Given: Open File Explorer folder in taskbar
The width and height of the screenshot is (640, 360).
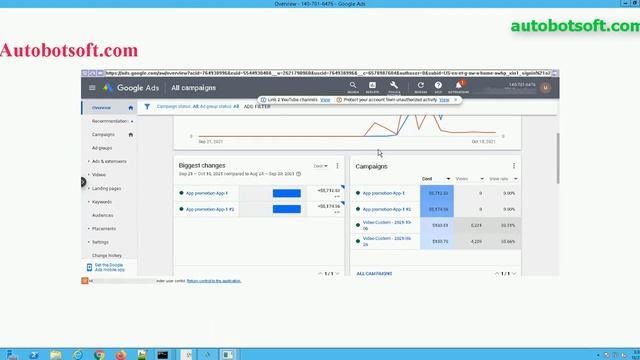Looking at the screenshot, I should pyautogui.click(x=56, y=355).
